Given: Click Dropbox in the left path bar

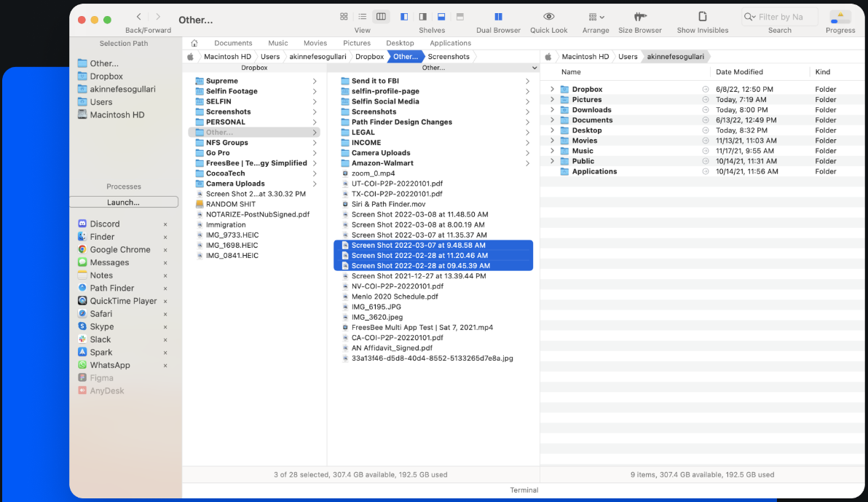Looking at the screenshot, I should pyautogui.click(x=369, y=57).
